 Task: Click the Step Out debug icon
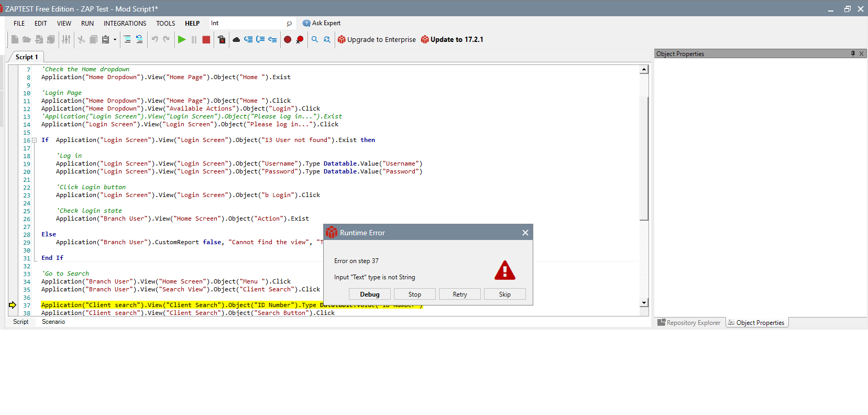pyautogui.click(x=272, y=39)
